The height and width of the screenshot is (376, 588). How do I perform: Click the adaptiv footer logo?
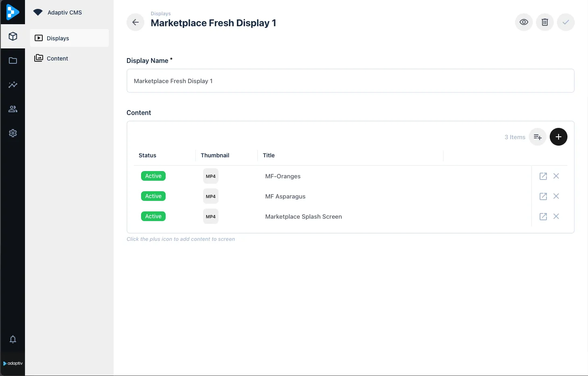click(x=13, y=363)
